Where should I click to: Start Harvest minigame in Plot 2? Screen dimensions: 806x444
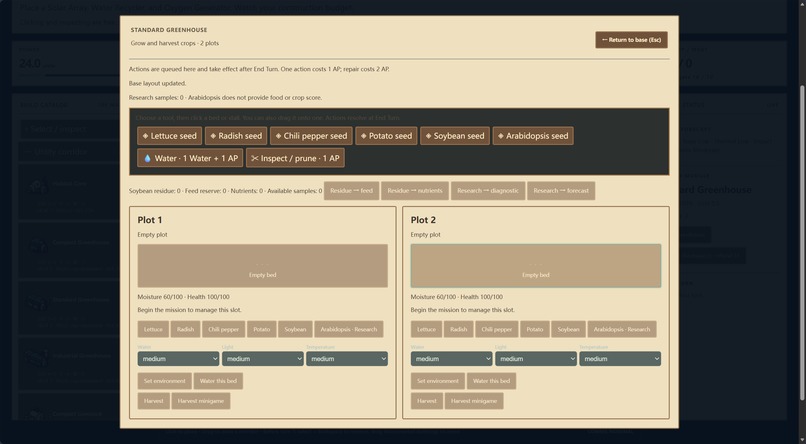(x=474, y=401)
